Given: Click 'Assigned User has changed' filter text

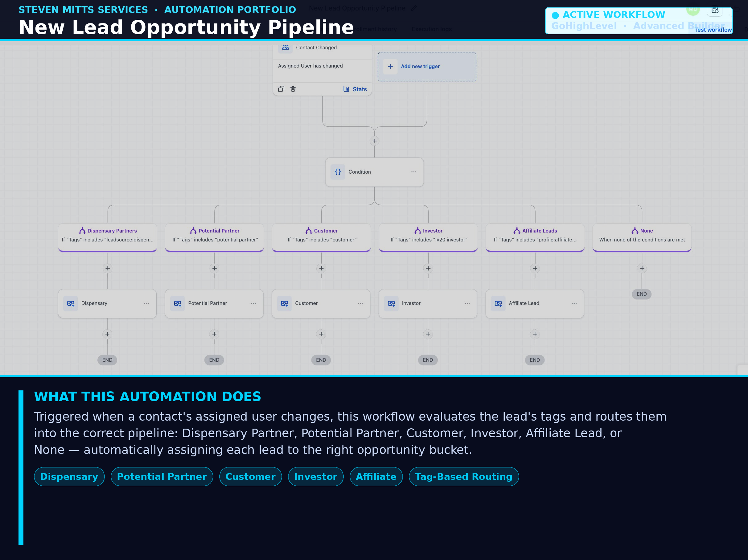Looking at the screenshot, I should [x=310, y=66].
